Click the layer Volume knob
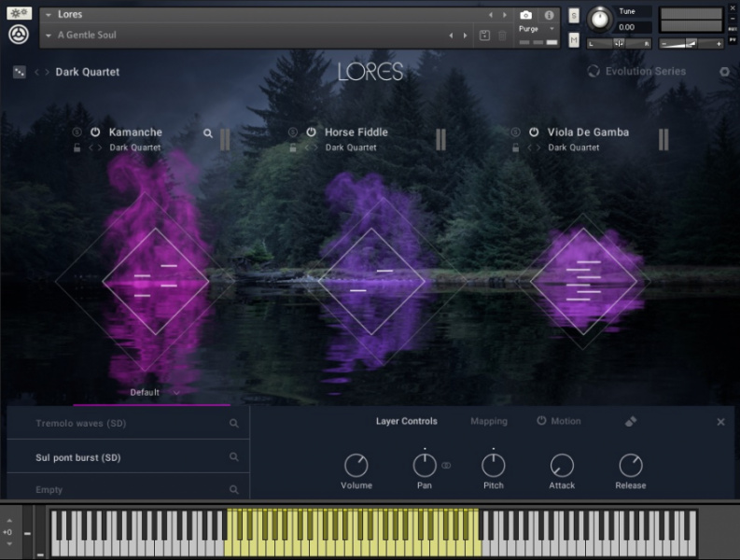The image size is (740, 560). pyautogui.click(x=356, y=466)
